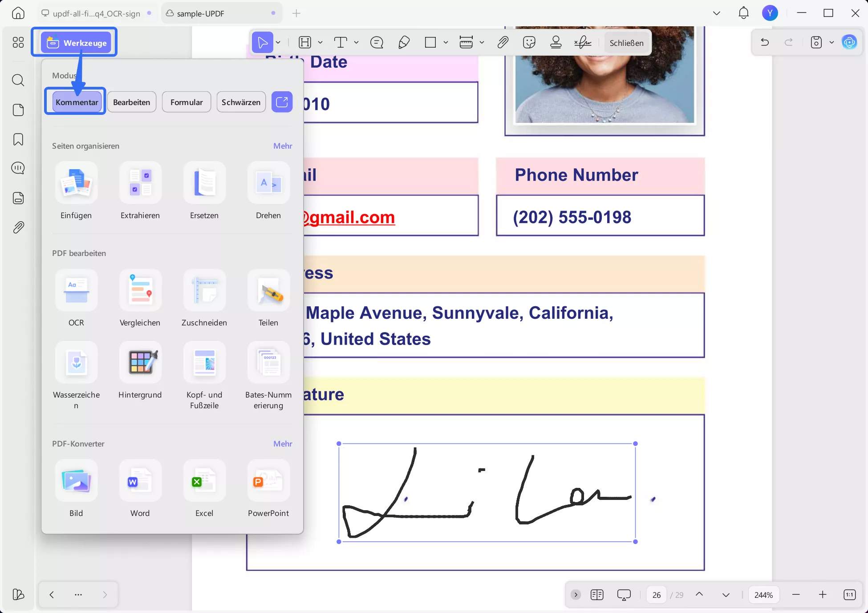
Task: Click the Wasserzeichen watermark icon
Action: (76, 363)
